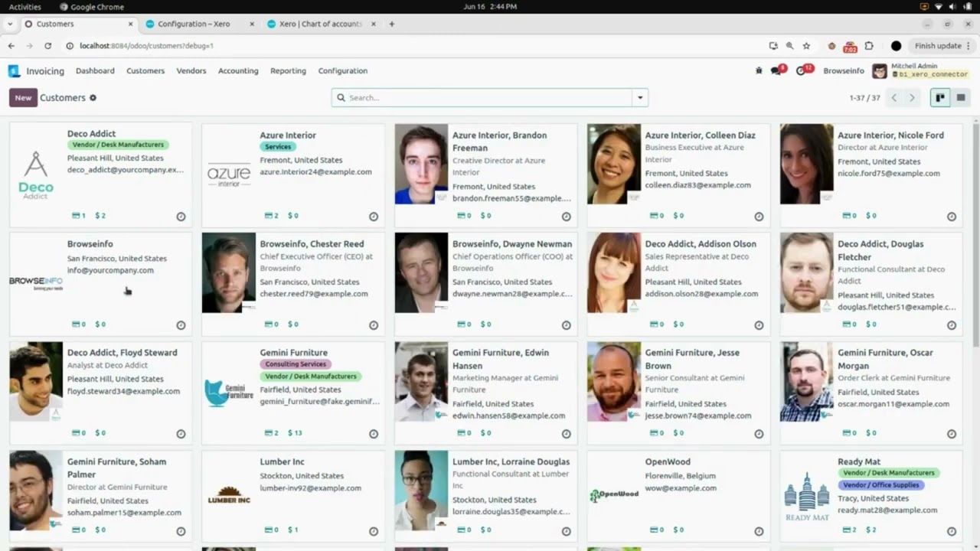Click the browser back arrow
980x551 pixels.
[11, 46]
